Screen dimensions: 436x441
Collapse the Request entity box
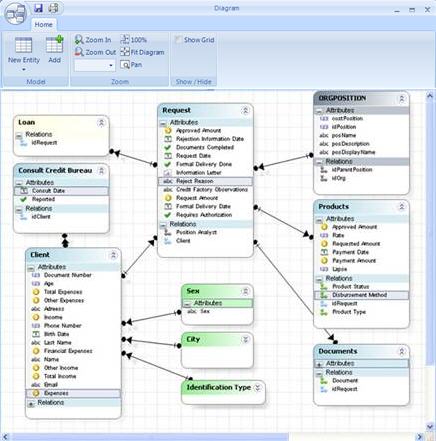coord(245,110)
